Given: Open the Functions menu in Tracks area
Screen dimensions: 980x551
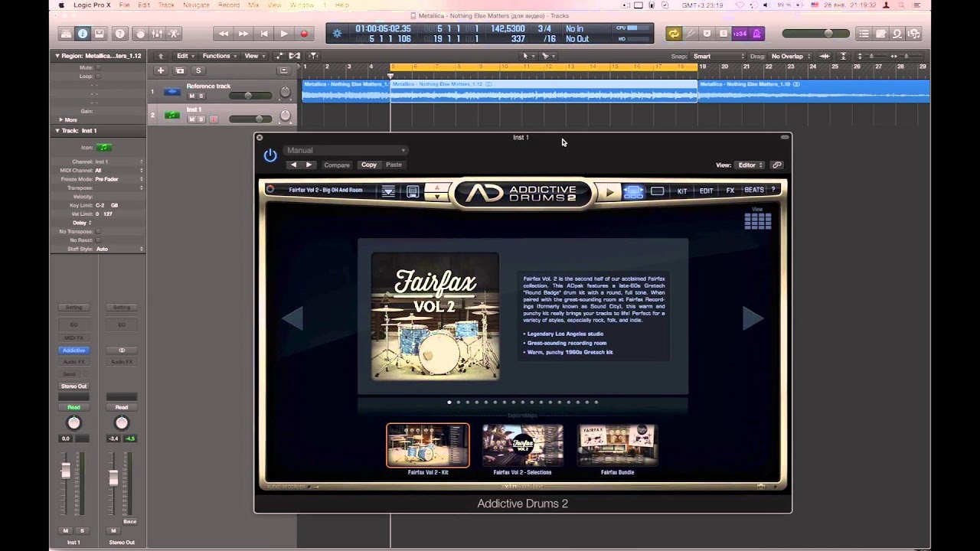Looking at the screenshot, I should point(218,56).
